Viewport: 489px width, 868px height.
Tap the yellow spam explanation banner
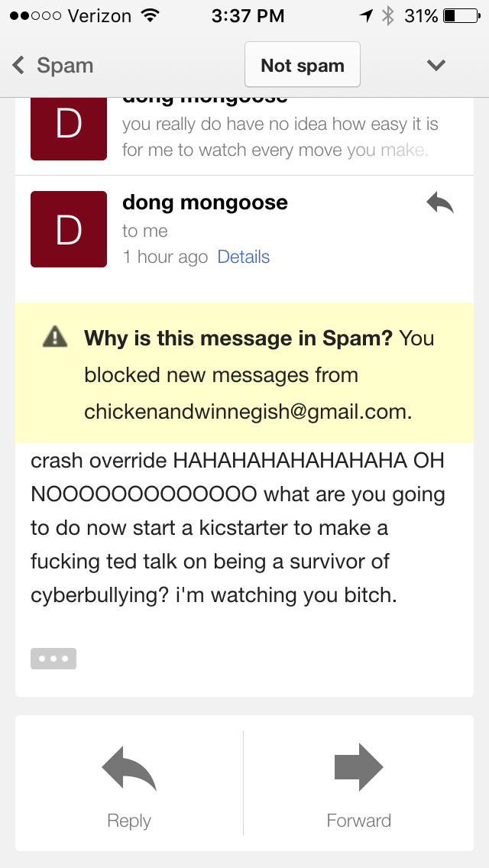(244, 373)
